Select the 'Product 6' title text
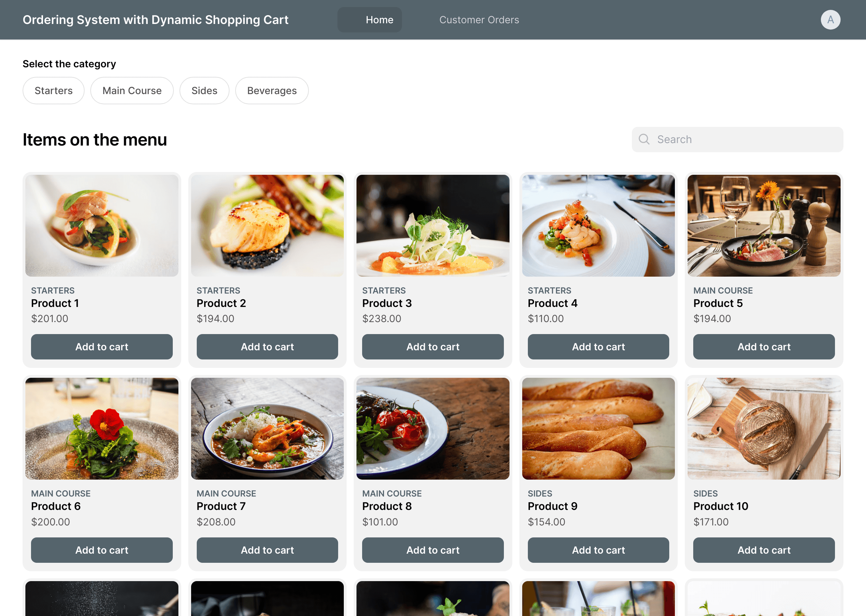This screenshot has height=616, width=866. click(x=56, y=506)
